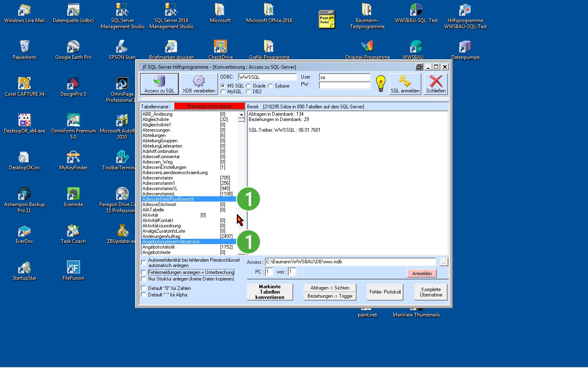The image size is (588, 368).
Task: Click the PC number field
Action: 269,272
